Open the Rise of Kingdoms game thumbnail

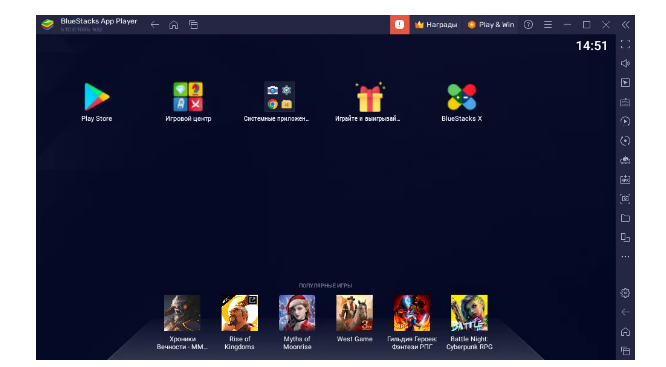240,313
